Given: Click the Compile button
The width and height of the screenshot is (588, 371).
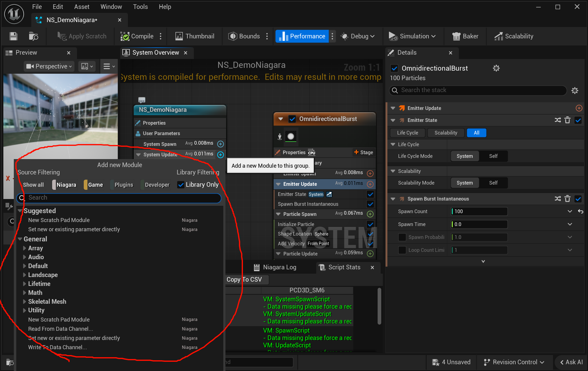Looking at the screenshot, I should (x=137, y=36).
